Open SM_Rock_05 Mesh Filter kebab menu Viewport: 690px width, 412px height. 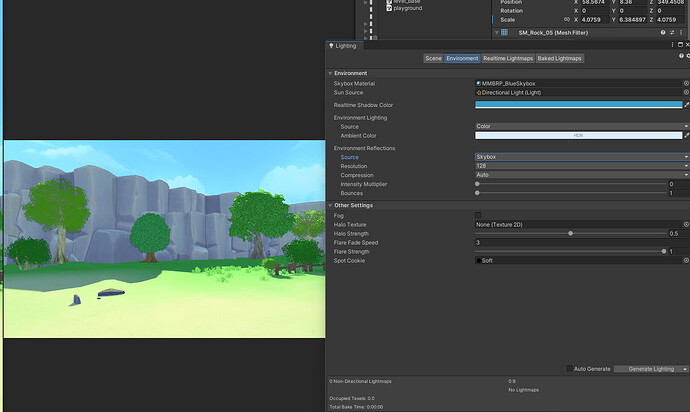click(681, 33)
